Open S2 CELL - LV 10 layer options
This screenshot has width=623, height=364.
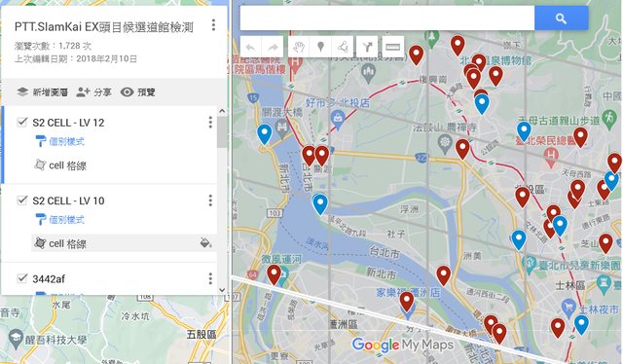[x=210, y=200]
